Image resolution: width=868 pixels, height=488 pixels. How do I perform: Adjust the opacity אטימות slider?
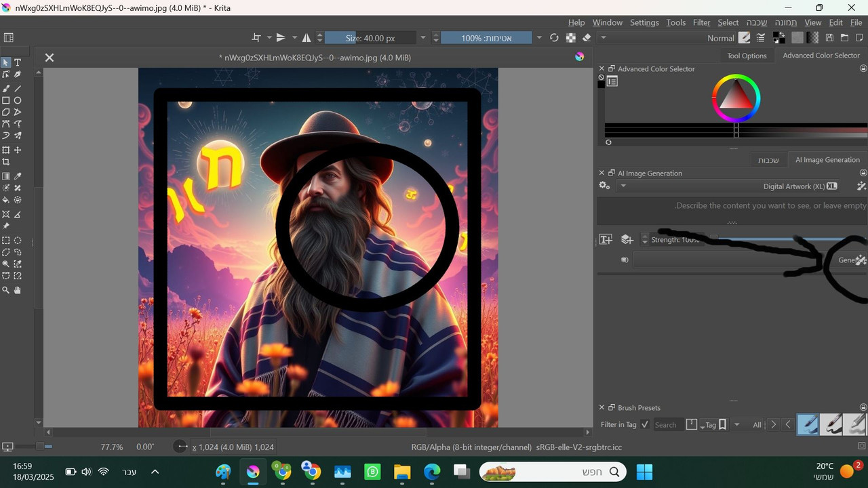coord(486,38)
